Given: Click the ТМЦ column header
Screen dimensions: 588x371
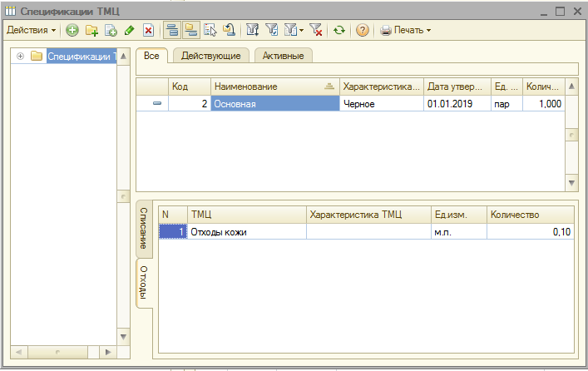Looking at the screenshot, I should [246, 214].
